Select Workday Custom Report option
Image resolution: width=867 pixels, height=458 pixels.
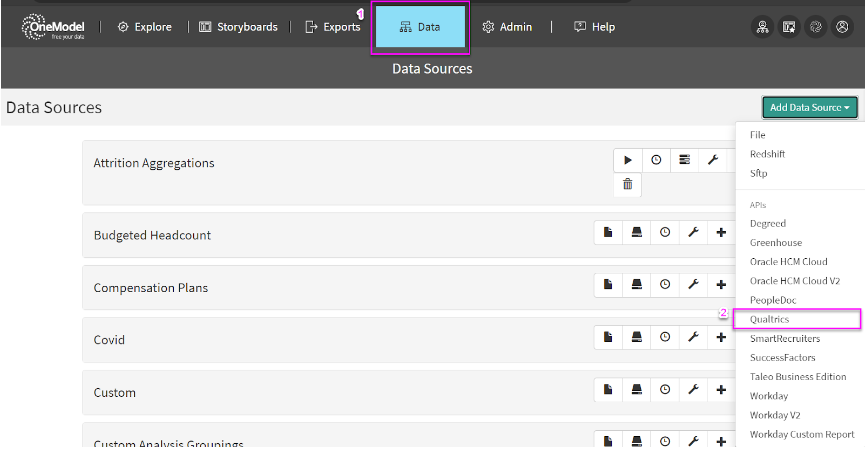pyautogui.click(x=802, y=434)
